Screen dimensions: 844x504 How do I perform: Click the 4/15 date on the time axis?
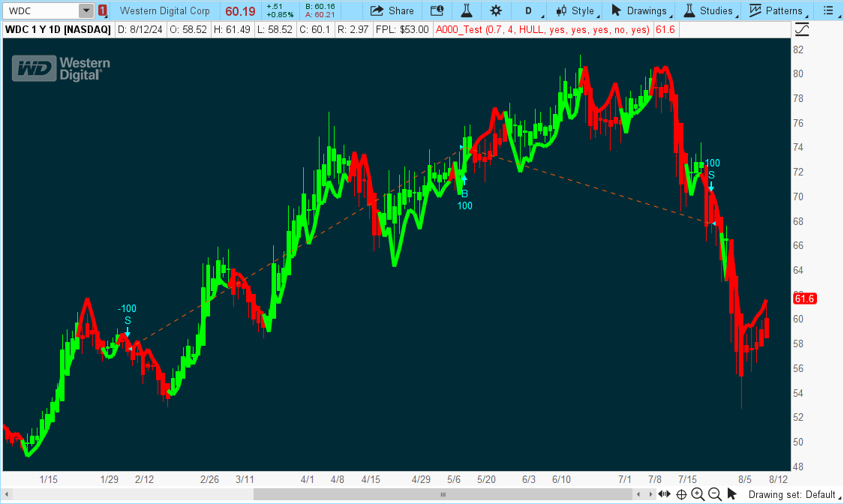point(371,479)
